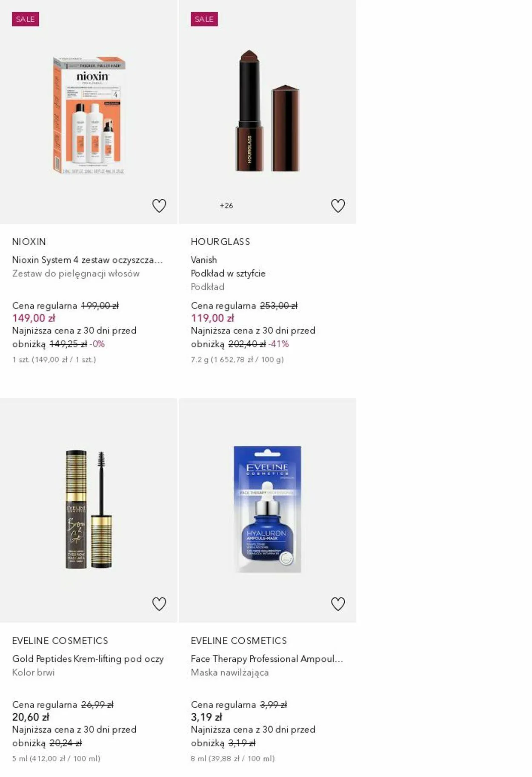Open the NIOXIN brand link
The height and width of the screenshot is (777, 532).
click(29, 242)
